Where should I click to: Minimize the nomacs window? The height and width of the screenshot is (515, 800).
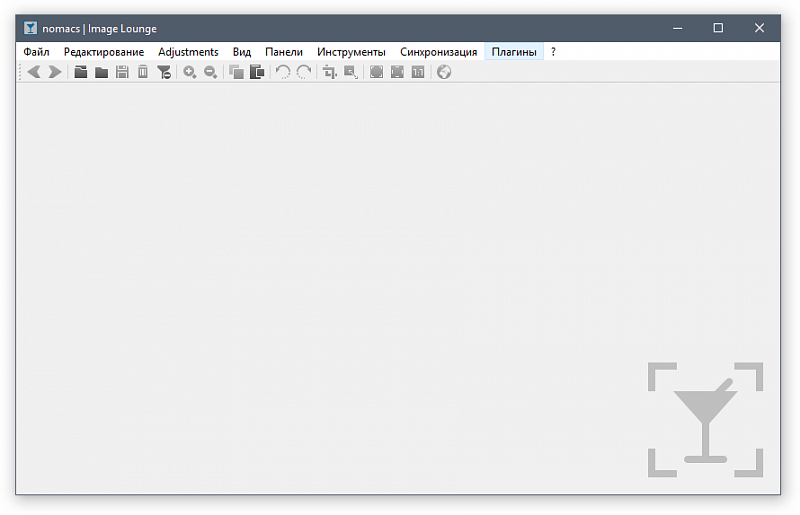coord(678,28)
